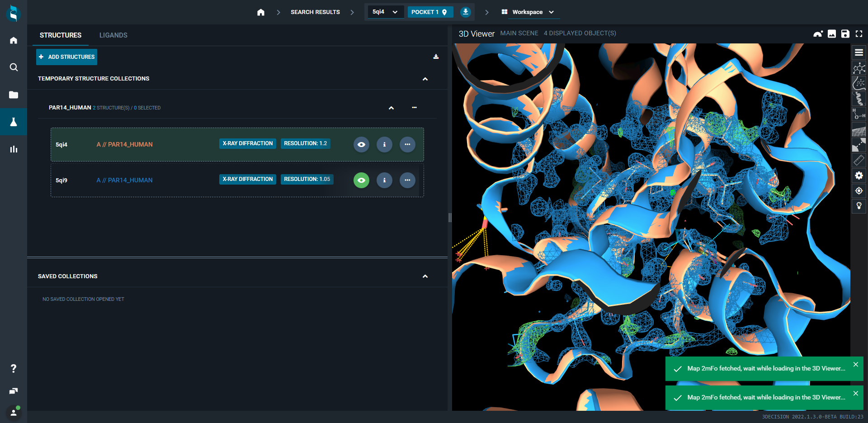Click X-Ray Diffraction badge of 5qi4
The width and height of the screenshot is (868, 423).
click(x=248, y=143)
